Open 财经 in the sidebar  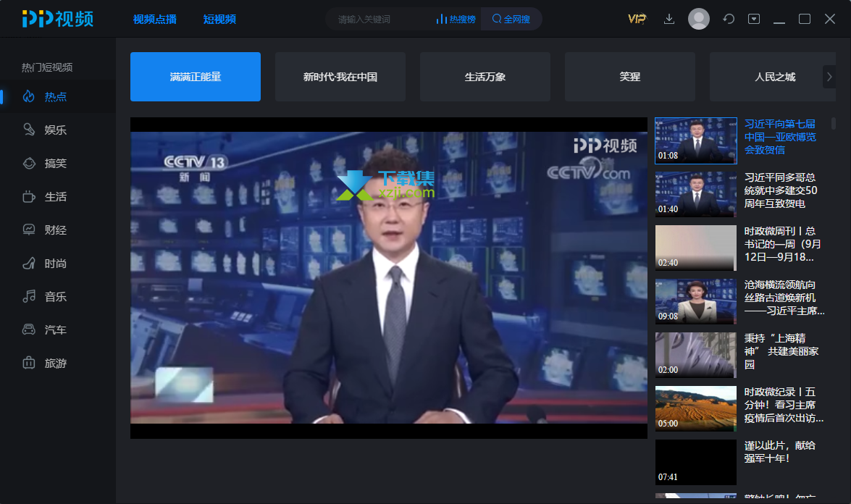coord(58,230)
